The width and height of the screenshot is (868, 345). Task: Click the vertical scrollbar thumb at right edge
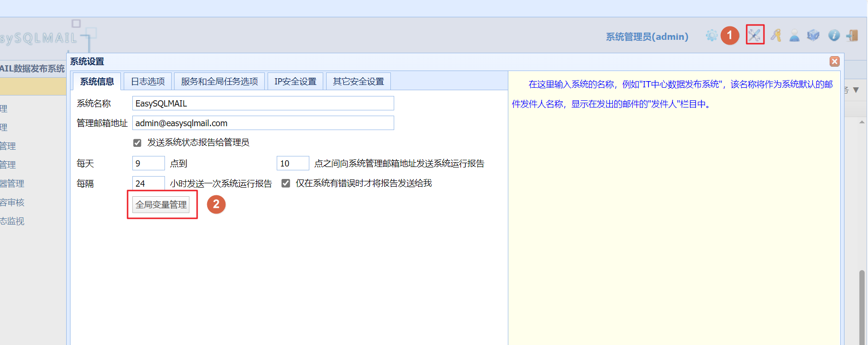(862, 307)
